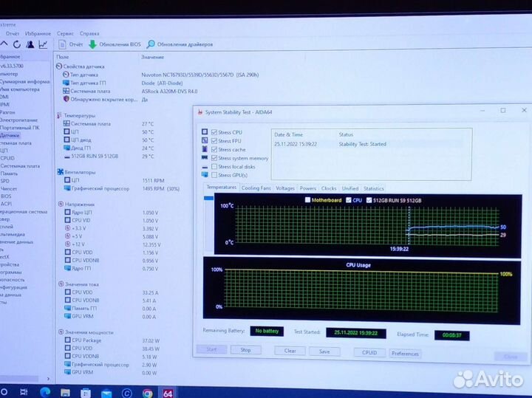This screenshot has width=532, height=398.
Task: Click the shield icon beside Обнаружено вскрытие
Action: coord(66,99)
